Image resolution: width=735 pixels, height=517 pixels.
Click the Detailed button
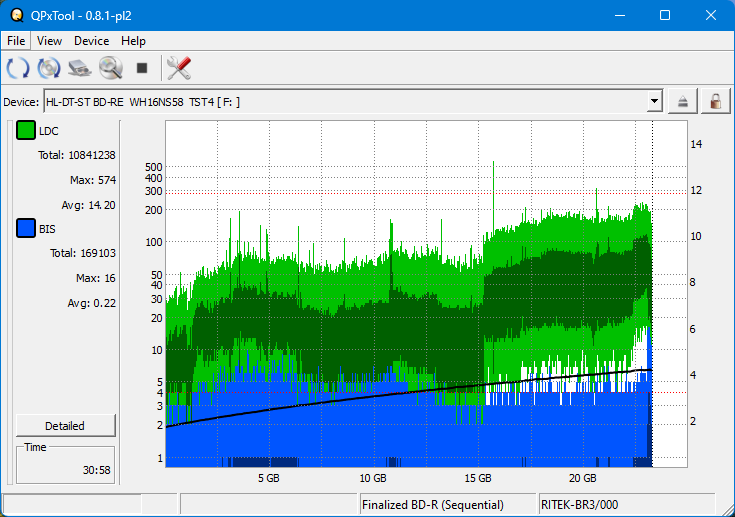[x=66, y=426]
